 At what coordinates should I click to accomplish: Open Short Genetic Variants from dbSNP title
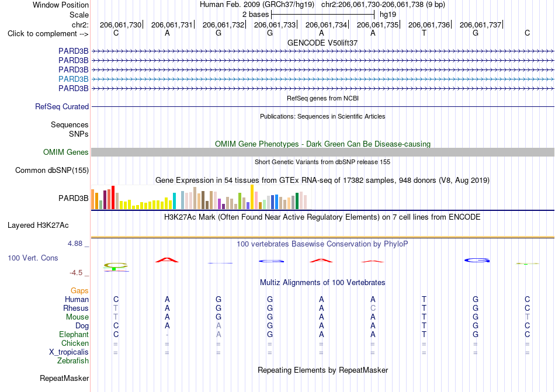pos(322,162)
